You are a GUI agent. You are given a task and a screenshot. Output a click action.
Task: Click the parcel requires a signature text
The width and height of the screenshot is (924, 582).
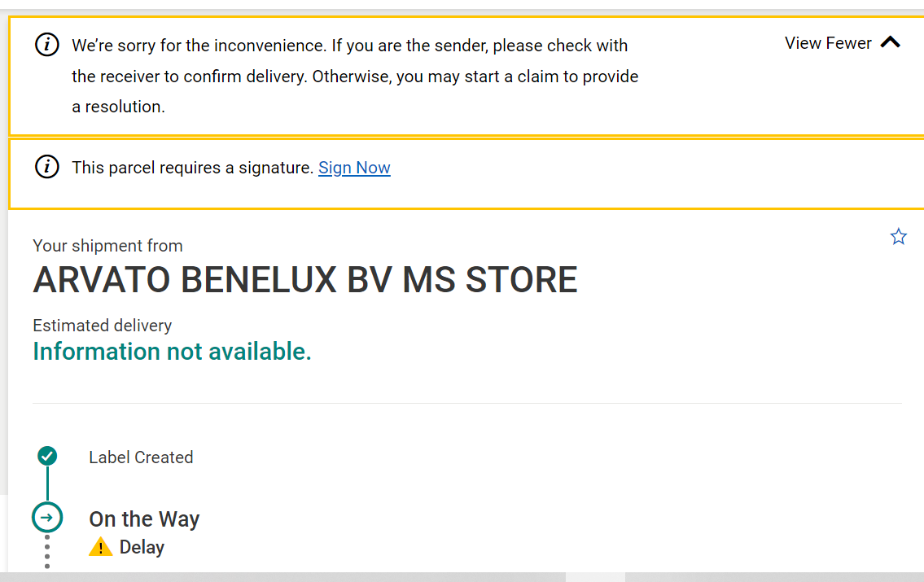point(192,168)
